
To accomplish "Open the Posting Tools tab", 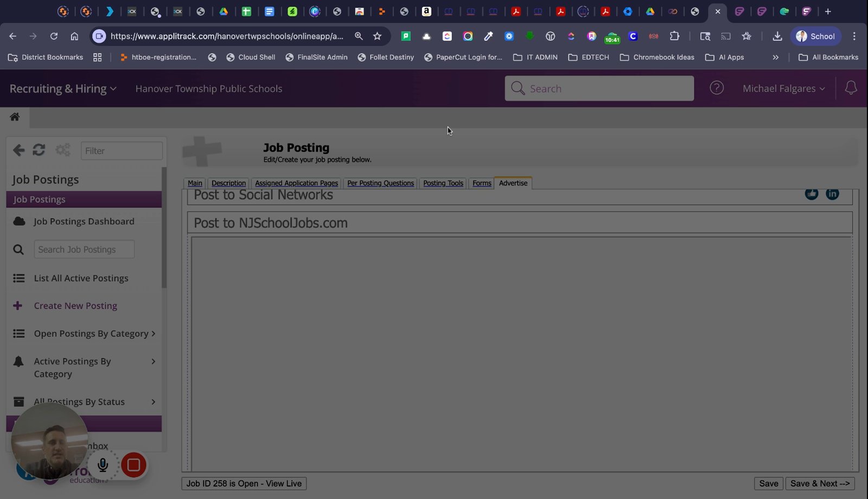I will [x=443, y=183].
